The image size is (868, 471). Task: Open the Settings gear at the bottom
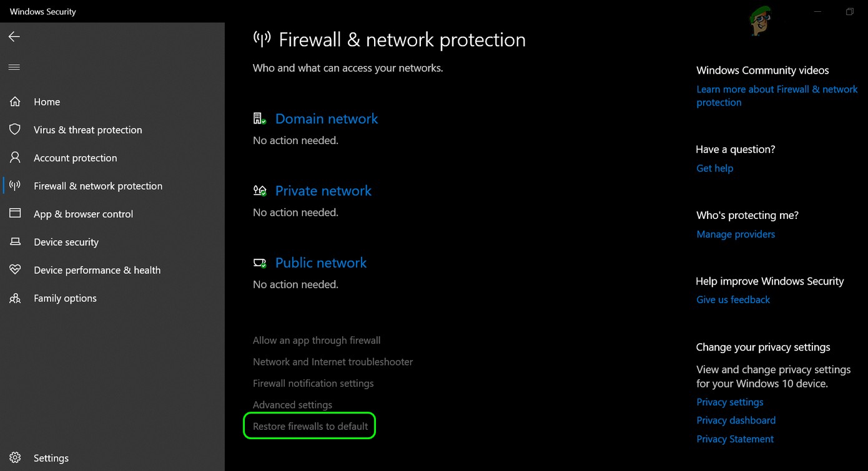point(15,457)
